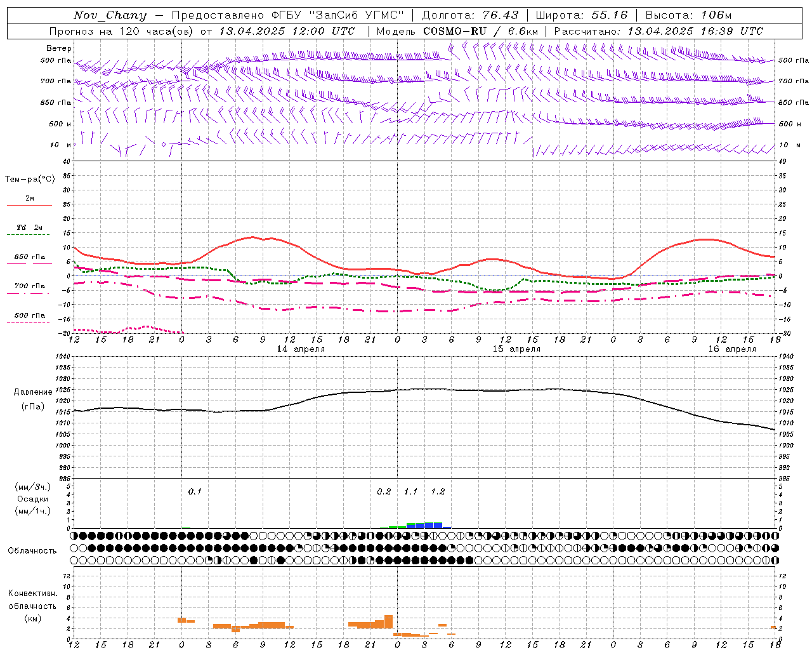
Task: Click the 'Облачность' cloudiness label
Action: (32, 551)
